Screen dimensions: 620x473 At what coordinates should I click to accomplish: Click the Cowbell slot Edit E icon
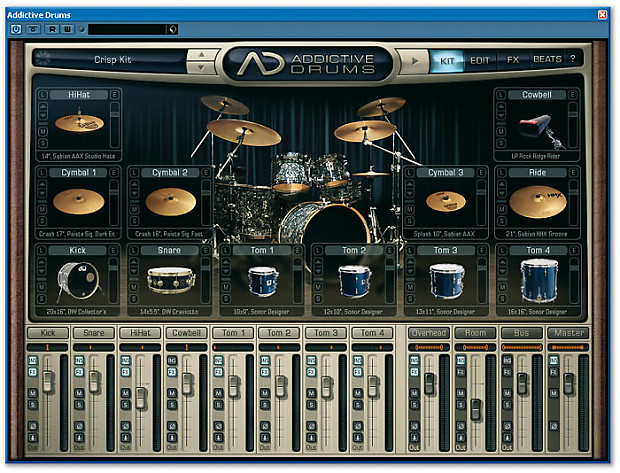tap(573, 95)
